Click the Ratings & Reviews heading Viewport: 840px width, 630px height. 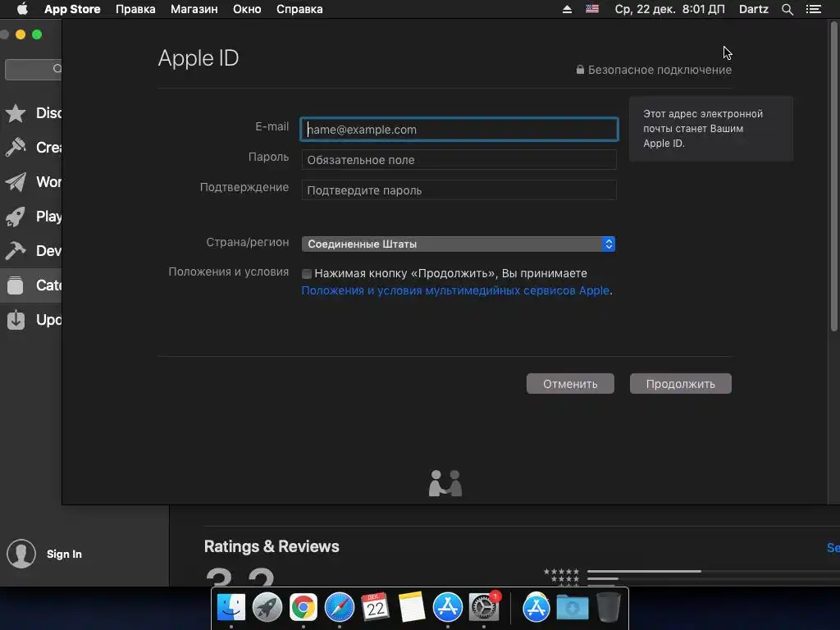pos(272,546)
